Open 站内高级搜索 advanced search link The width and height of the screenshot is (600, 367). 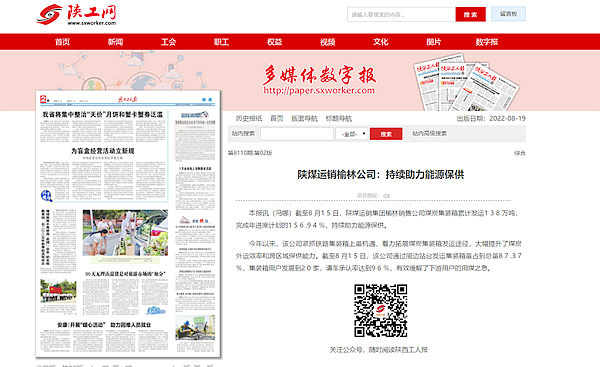(429, 134)
